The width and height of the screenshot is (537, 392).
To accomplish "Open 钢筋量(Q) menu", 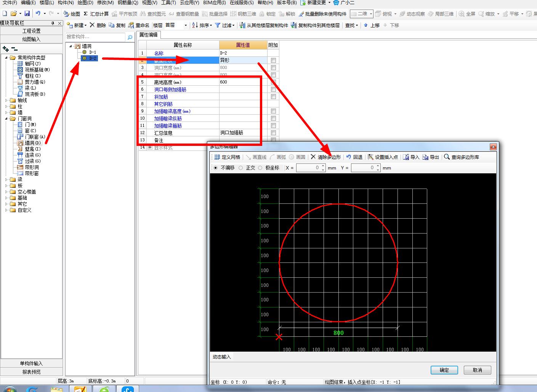I will pos(128,3).
